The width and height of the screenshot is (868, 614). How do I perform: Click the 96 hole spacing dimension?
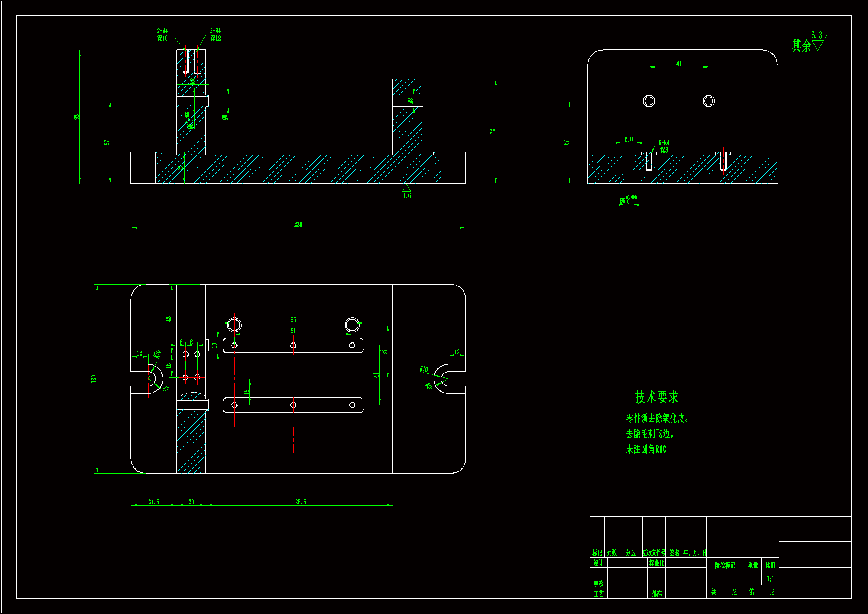(x=293, y=320)
